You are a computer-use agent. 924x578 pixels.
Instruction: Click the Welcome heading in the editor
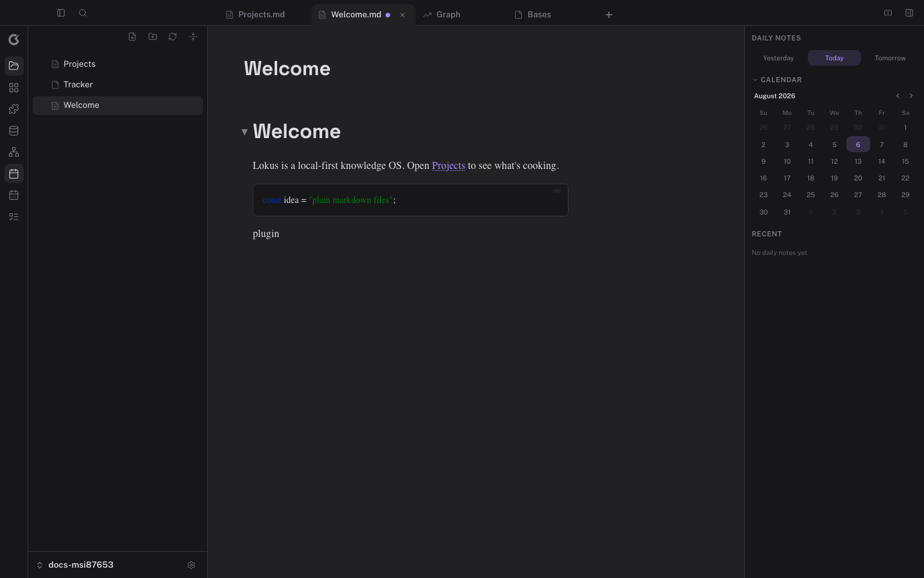click(297, 132)
